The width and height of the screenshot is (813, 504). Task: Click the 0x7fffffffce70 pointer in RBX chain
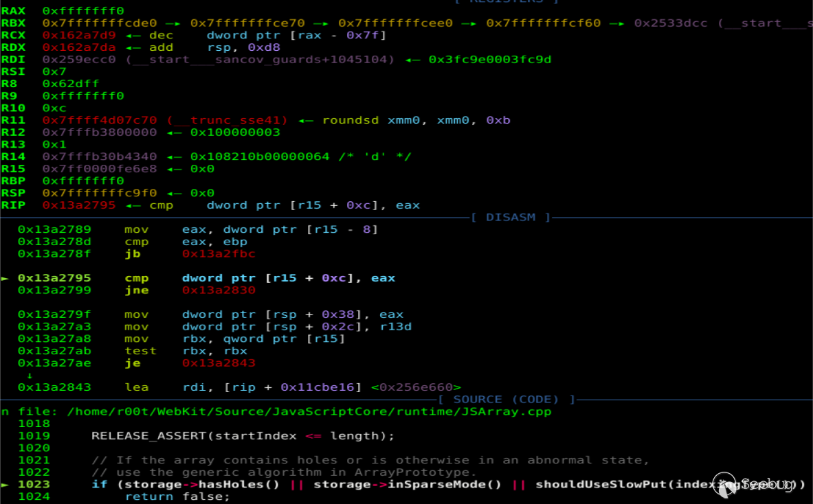click(248, 23)
